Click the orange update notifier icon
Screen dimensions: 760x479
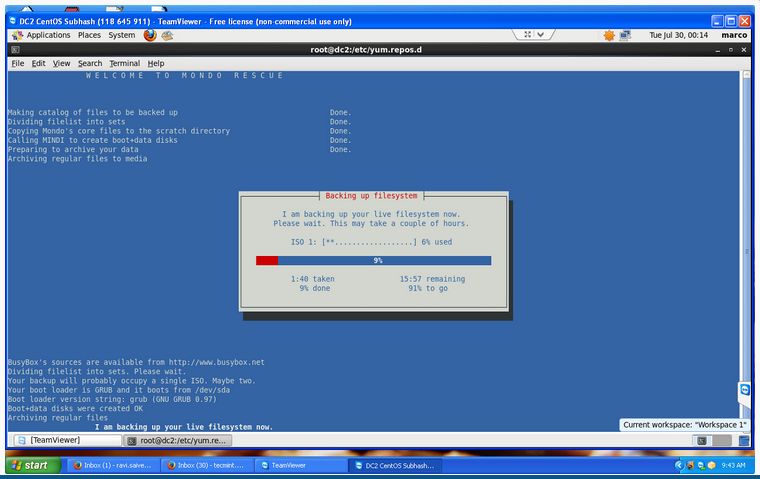[609, 35]
